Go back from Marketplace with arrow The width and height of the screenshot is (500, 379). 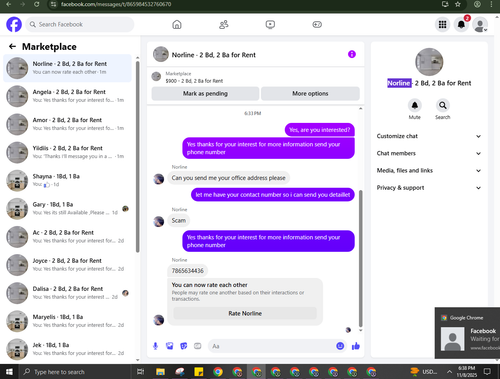[x=12, y=47]
